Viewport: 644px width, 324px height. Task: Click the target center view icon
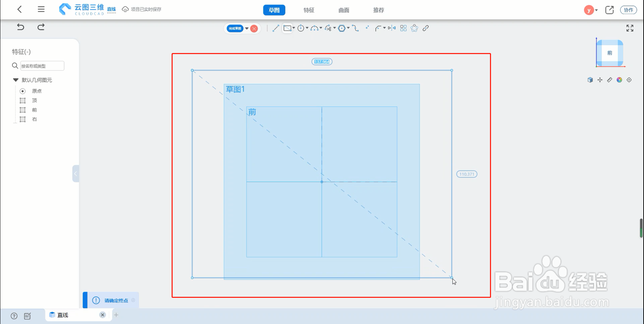tap(629, 80)
